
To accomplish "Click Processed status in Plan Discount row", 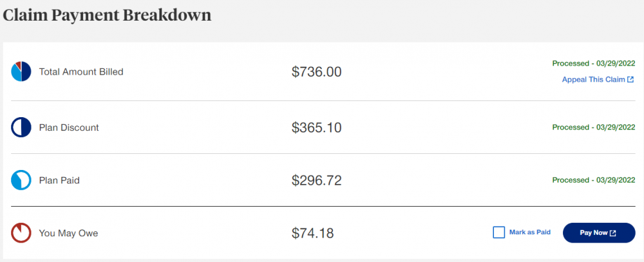I will click(593, 127).
